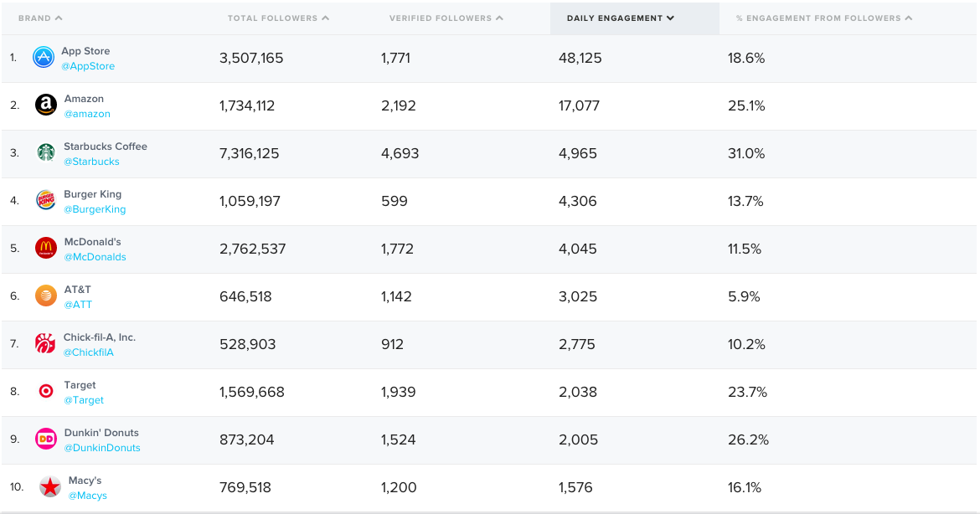Open the @amazon handle link
The height and width of the screenshot is (514, 980).
click(x=87, y=114)
